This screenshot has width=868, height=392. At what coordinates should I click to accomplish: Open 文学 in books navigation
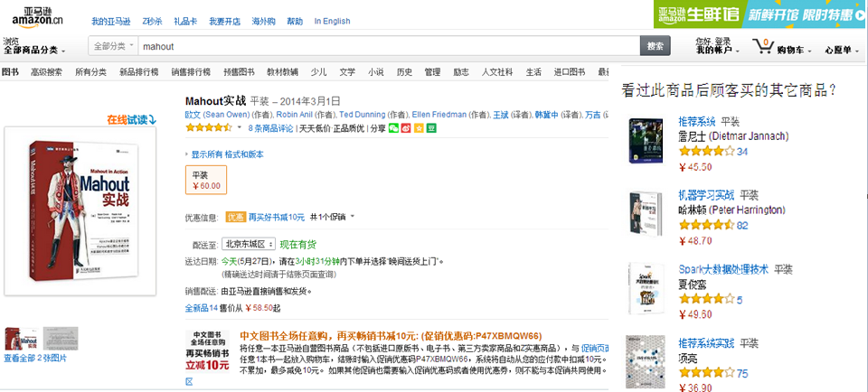point(347,72)
